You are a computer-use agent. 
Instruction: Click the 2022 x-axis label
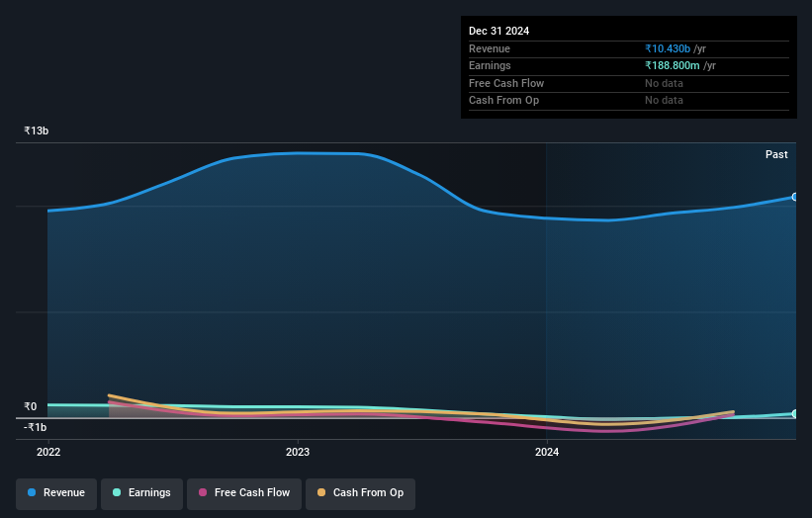48,453
